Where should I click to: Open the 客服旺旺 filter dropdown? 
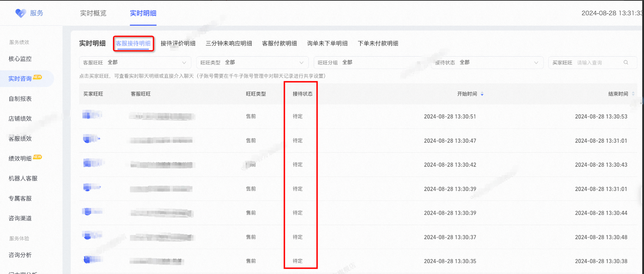click(x=135, y=63)
